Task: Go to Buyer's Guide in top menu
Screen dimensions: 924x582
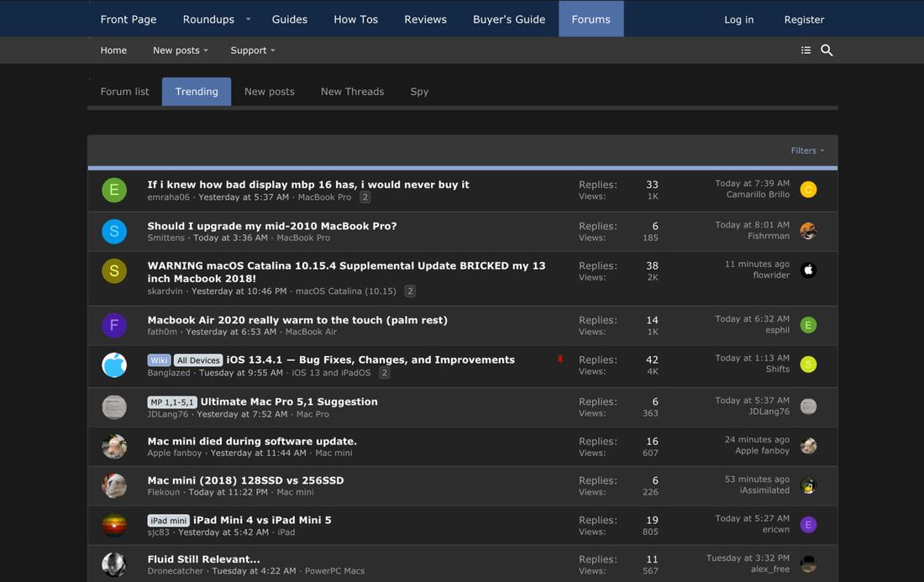Action: [x=509, y=19]
